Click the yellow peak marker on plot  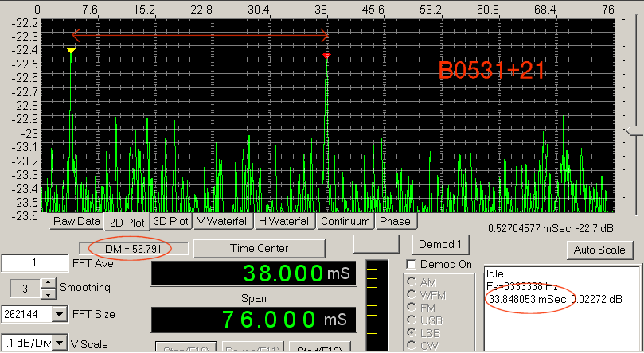coord(71,50)
